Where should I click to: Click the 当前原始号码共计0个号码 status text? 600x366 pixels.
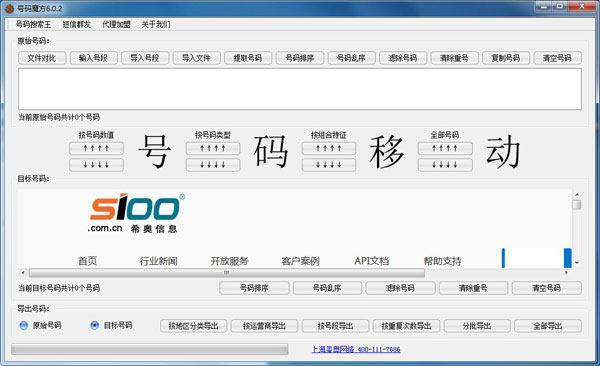(59, 117)
